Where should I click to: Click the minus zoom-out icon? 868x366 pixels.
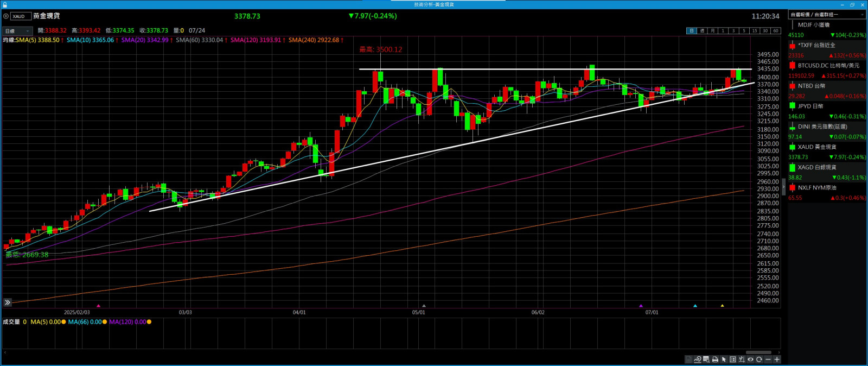(768, 359)
